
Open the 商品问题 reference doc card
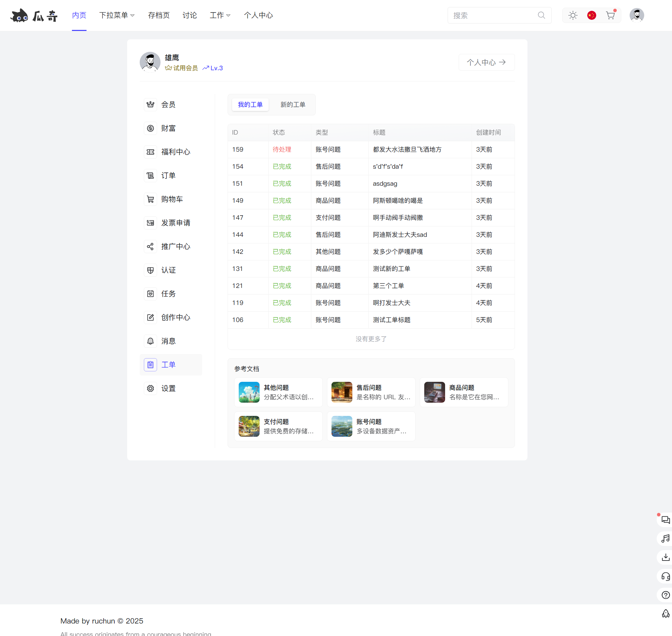464,392
